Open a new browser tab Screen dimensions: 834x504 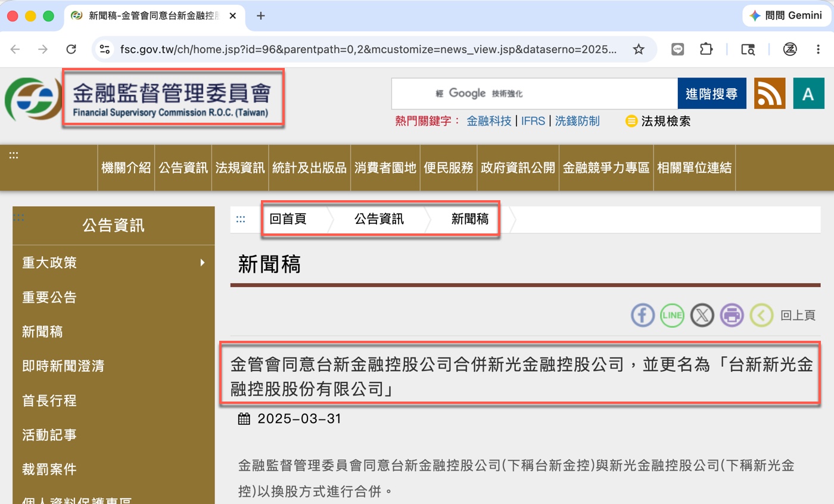coord(260,16)
